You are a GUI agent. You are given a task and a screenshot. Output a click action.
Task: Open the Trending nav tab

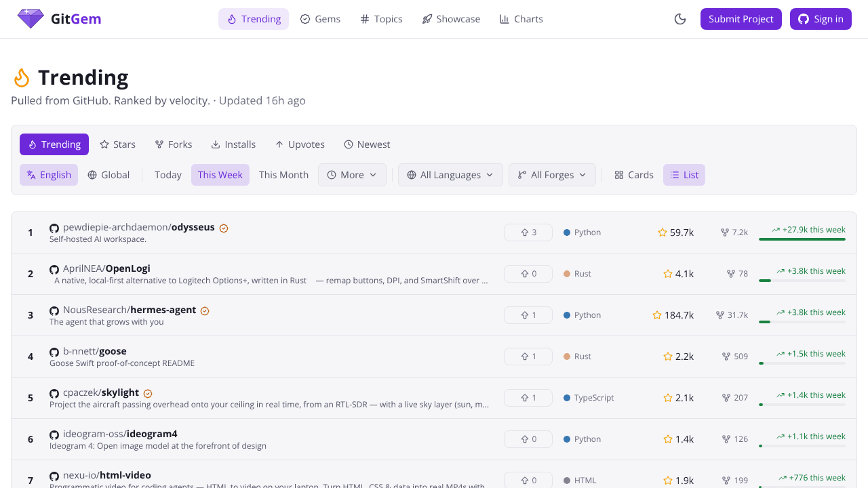(x=254, y=19)
